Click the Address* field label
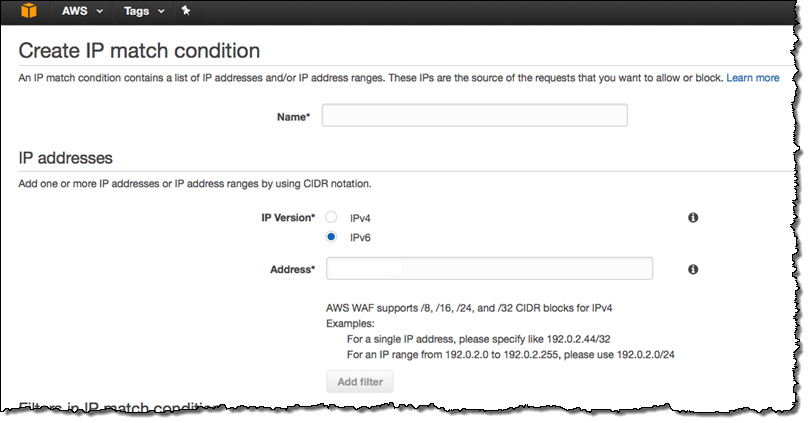The height and width of the screenshot is (423, 810). pos(292,270)
